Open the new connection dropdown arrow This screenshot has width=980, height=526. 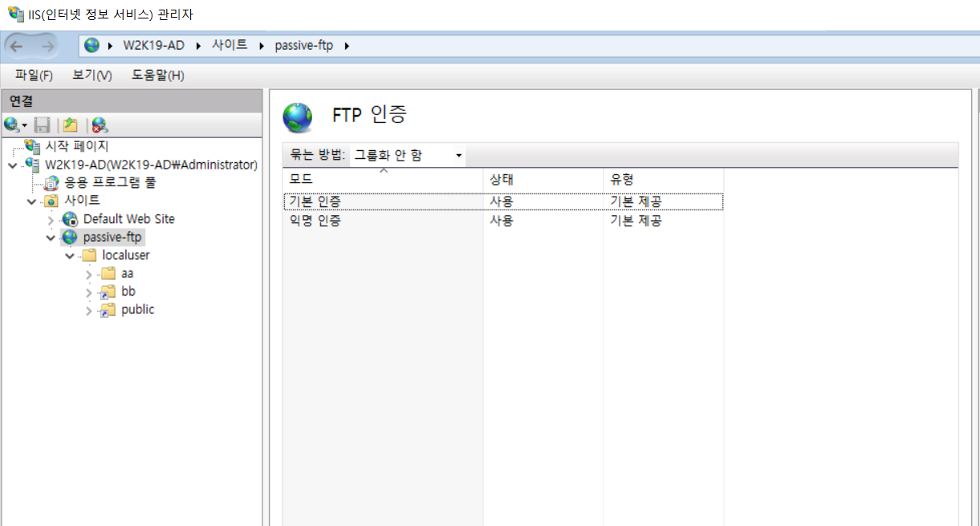pyautogui.click(x=25, y=126)
